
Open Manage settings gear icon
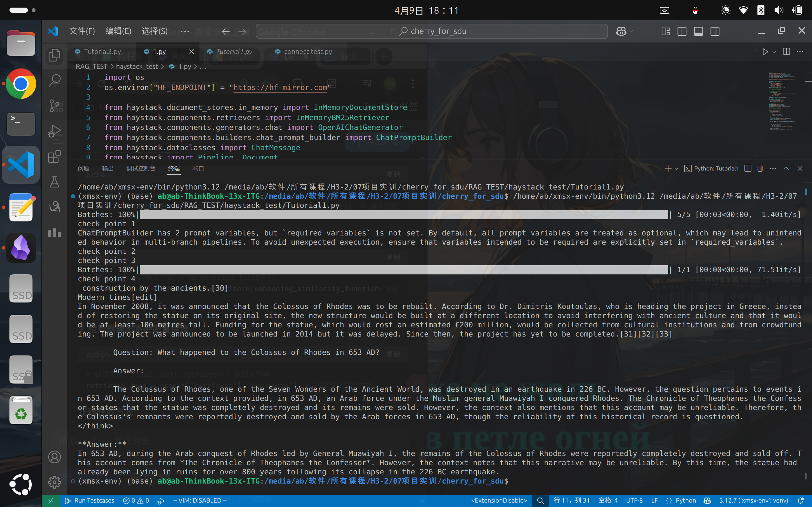coord(54,482)
